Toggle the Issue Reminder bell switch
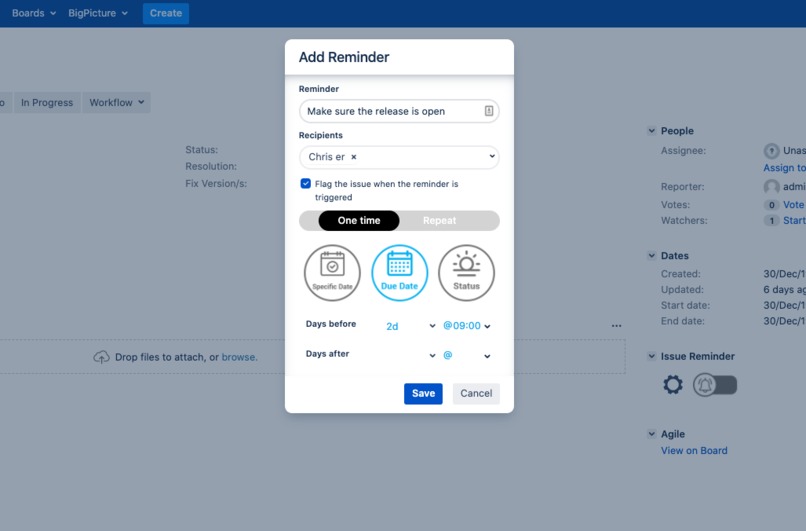 [715, 384]
